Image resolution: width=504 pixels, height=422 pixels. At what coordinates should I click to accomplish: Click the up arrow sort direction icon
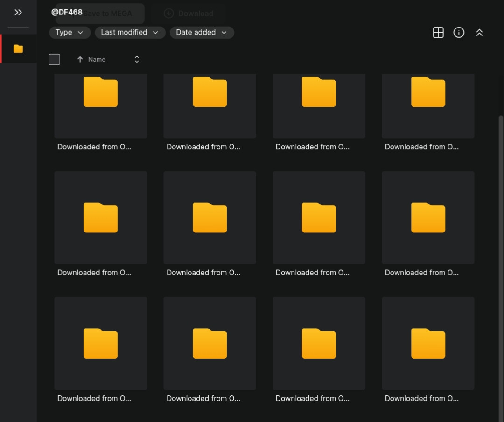click(80, 59)
